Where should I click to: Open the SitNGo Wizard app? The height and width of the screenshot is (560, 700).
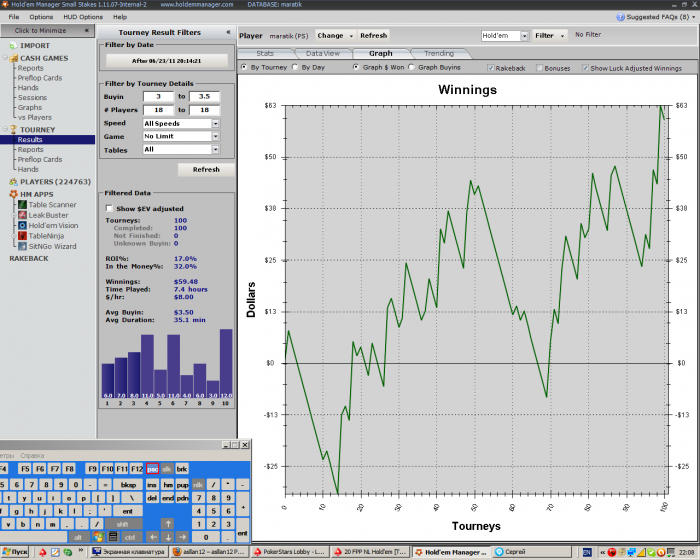(x=52, y=245)
